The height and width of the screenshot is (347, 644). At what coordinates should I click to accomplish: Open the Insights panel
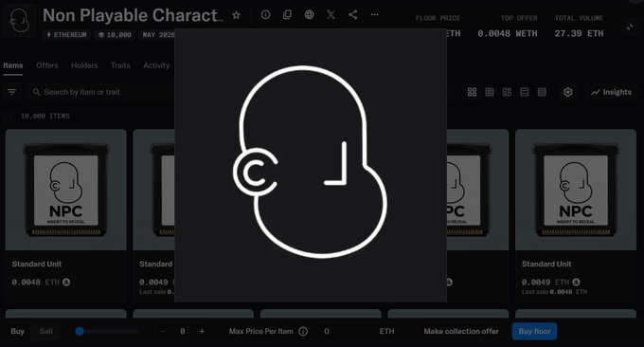click(x=611, y=92)
